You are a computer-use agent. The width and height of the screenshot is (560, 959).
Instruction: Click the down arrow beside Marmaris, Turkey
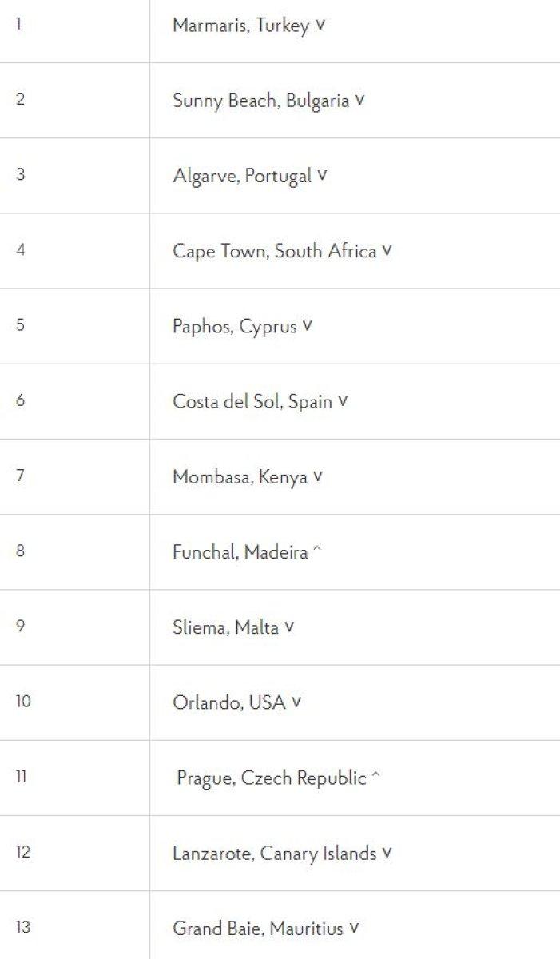pos(320,25)
